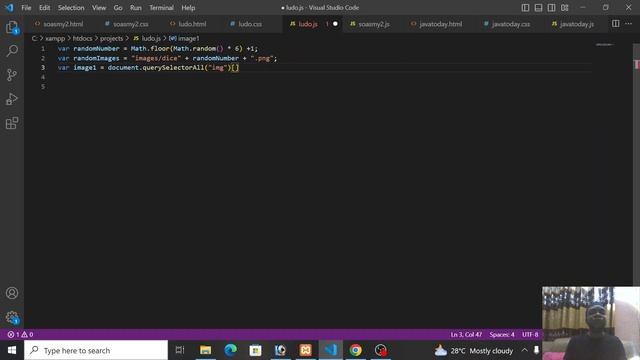Open File Explorer from taskbar
The height and width of the screenshot is (360, 640).
[205, 350]
